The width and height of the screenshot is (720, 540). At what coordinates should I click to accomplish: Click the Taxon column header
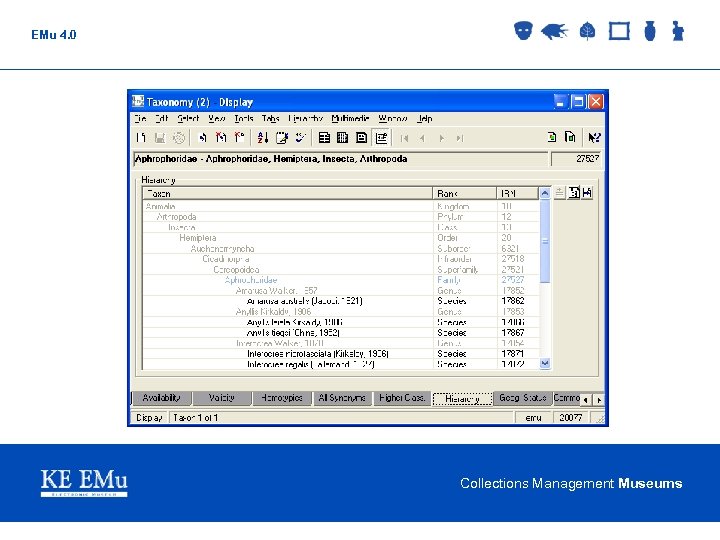(287, 193)
